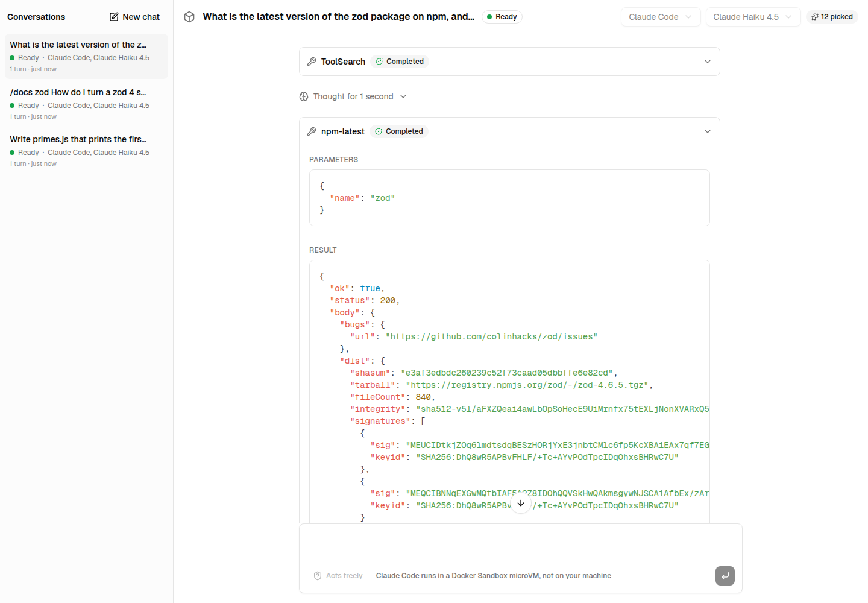Open the zod latest version conversation
868x603 pixels.
pos(86,56)
